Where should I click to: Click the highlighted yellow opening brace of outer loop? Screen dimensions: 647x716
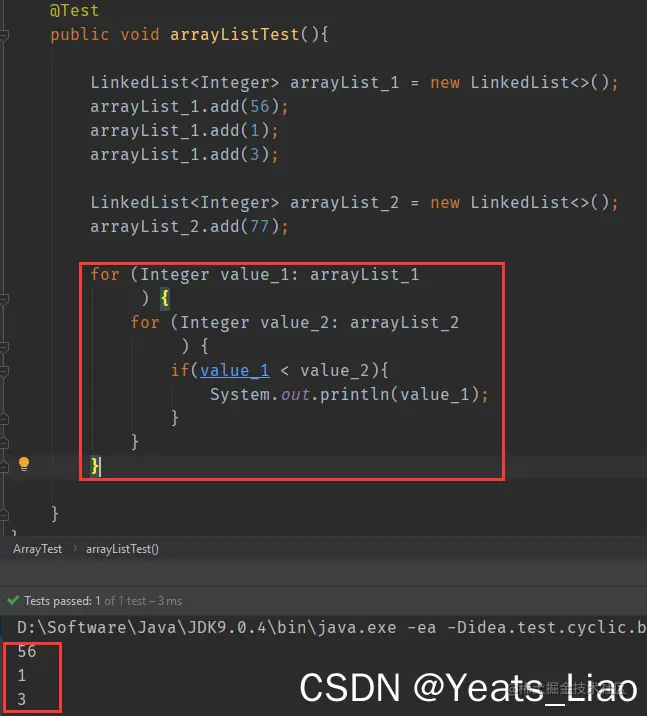pos(165,299)
